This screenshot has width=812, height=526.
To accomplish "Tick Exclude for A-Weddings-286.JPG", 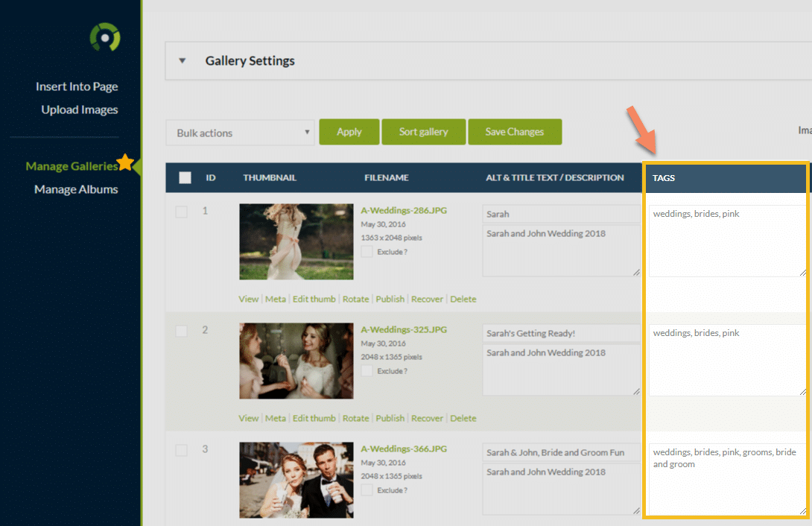I will [x=367, y=252].
